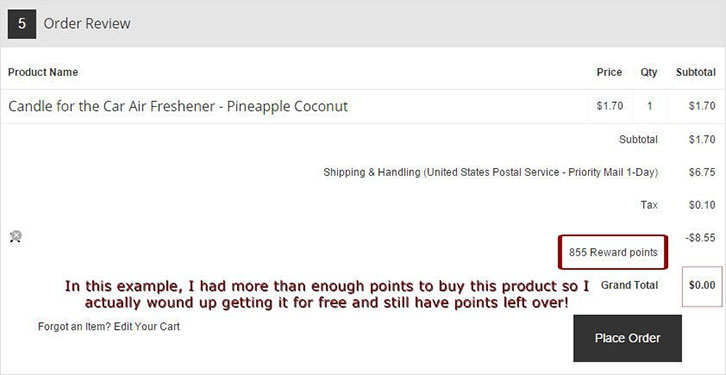Click the -$8.55 reward discount amount
726x375 pixels.
point(701,238)
